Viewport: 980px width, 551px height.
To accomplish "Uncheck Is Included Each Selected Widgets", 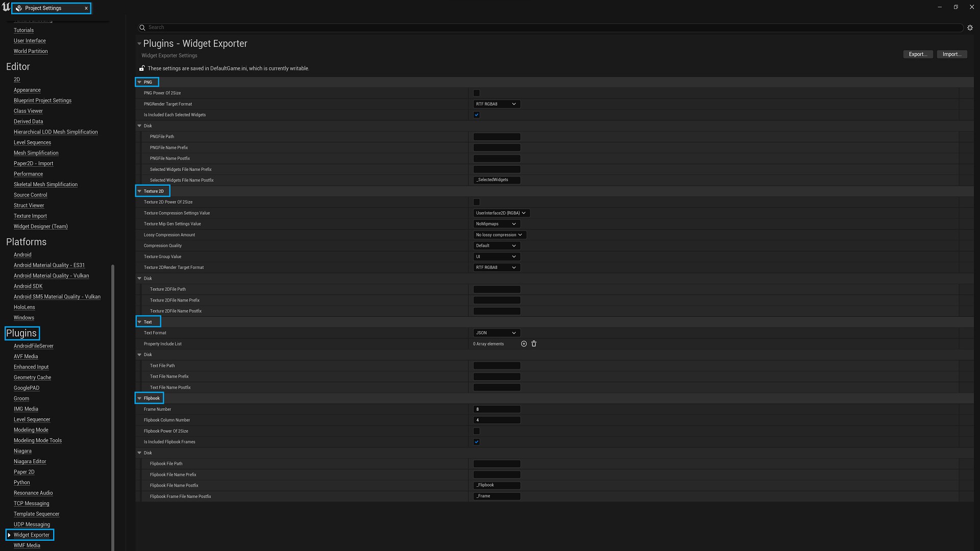I will (x=476, y=115).
